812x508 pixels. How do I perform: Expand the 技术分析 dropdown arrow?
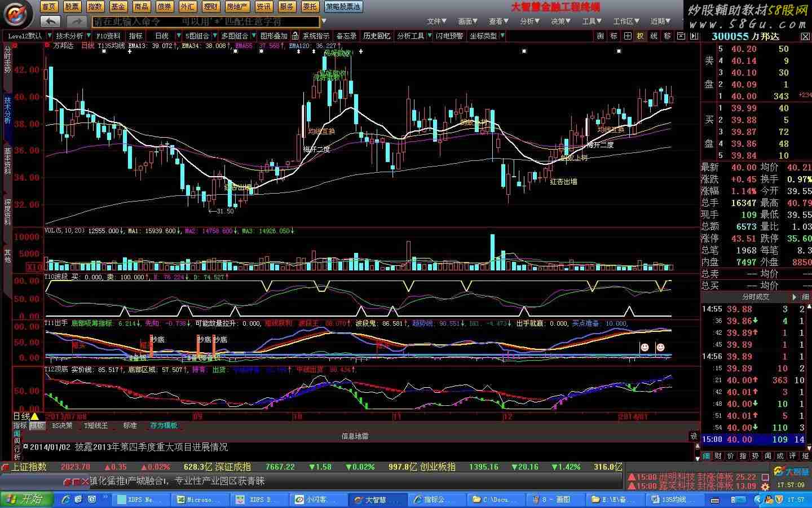pos(89,36)
